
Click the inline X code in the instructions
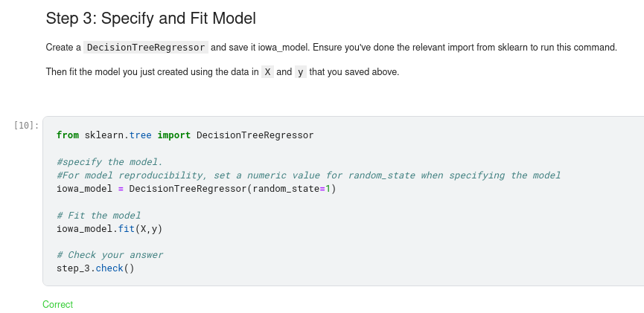267,72
